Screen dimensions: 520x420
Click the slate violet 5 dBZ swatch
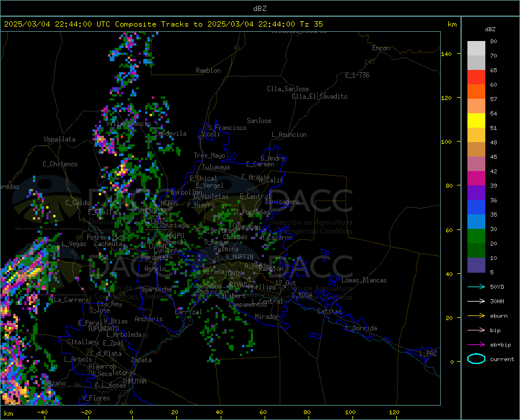[x=476, y=265]
